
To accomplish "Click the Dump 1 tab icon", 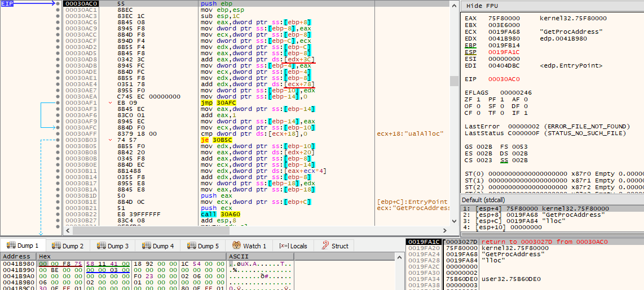I will point(10,246).
